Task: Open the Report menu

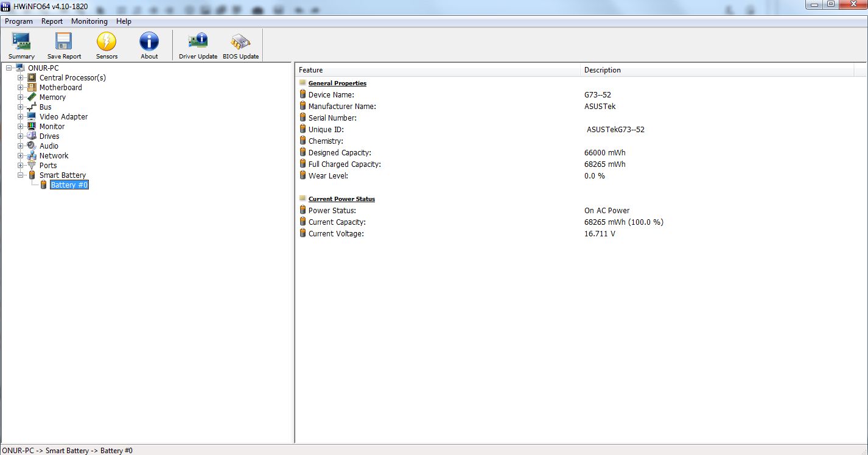Action: (52, 21)
